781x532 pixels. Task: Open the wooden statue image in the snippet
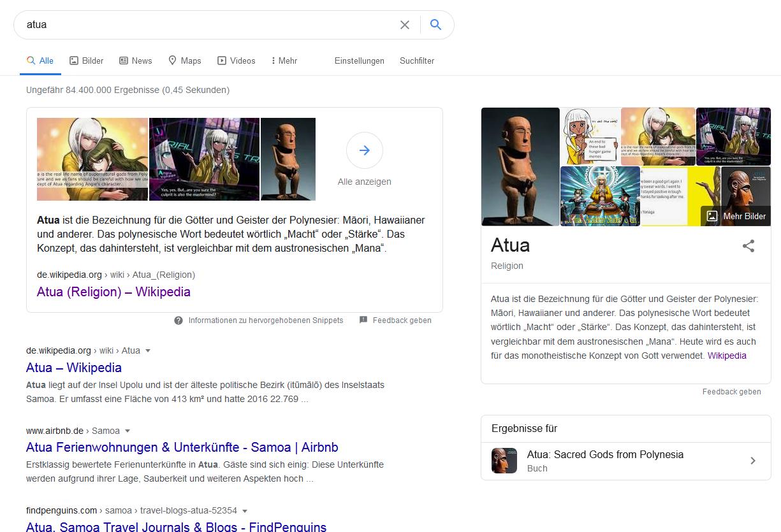pyautogui.click(x=288, y=159)
